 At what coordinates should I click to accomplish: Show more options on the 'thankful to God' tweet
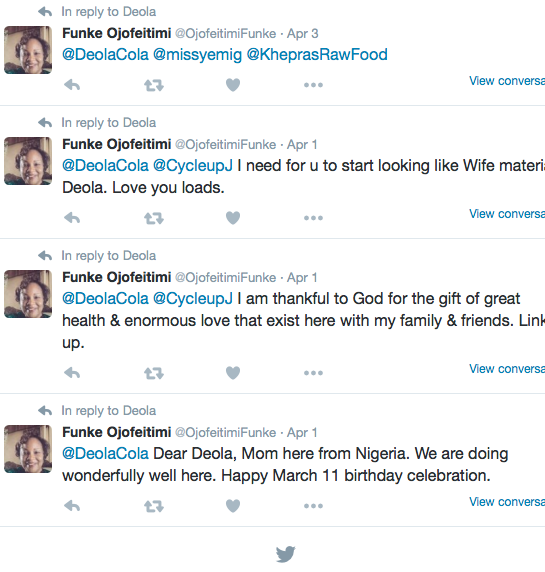(x=313, y=373)
